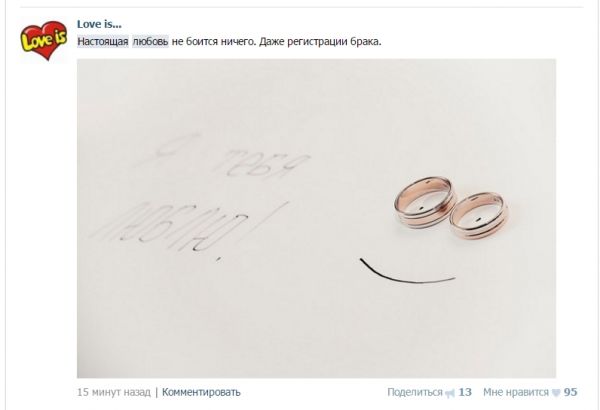This screenshot has width=600, height=410.
Task: Select the highlighted word любовь
Action: 150,41
